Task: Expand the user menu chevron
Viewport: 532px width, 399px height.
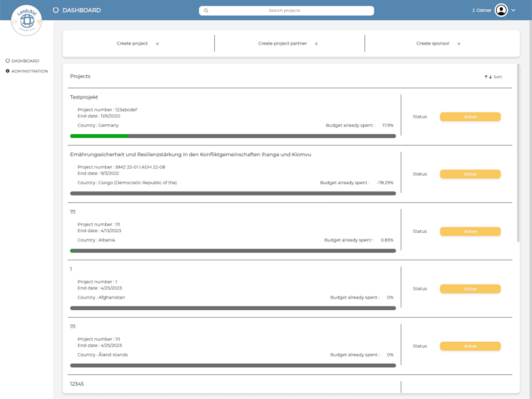Action: click(x=513, y=10)
